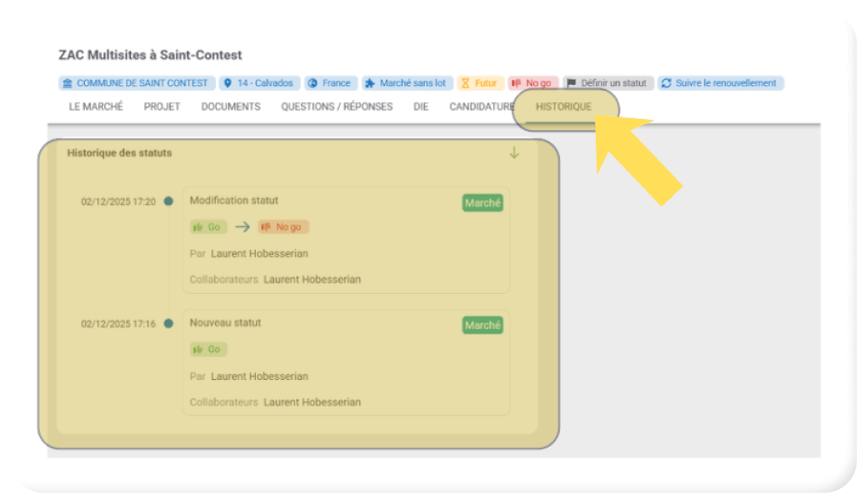Click the location pin icon beside 14 - Calvados
Viewport: 868px width, 504px height.
pos(228,83)
